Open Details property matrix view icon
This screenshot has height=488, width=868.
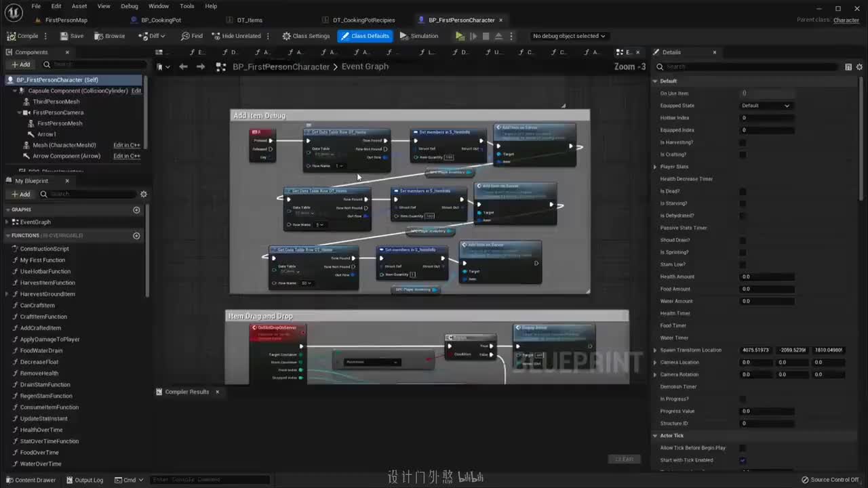tap(848, 66)
